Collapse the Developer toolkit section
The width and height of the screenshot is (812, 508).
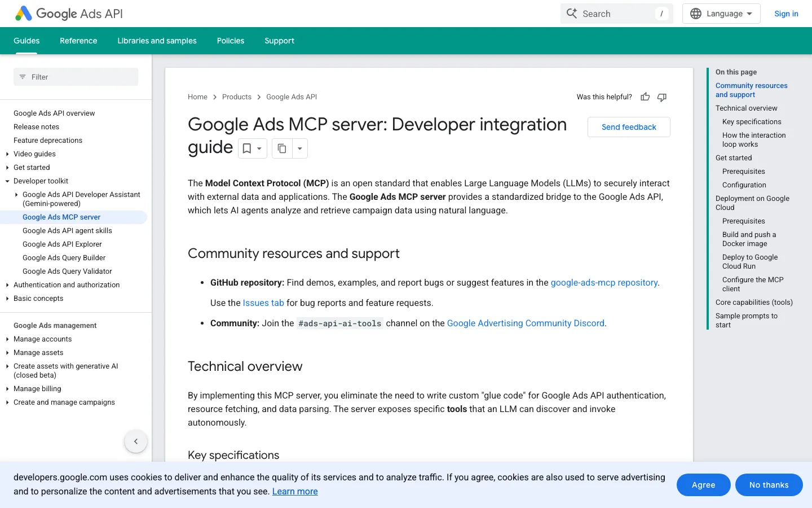[7, 181]
